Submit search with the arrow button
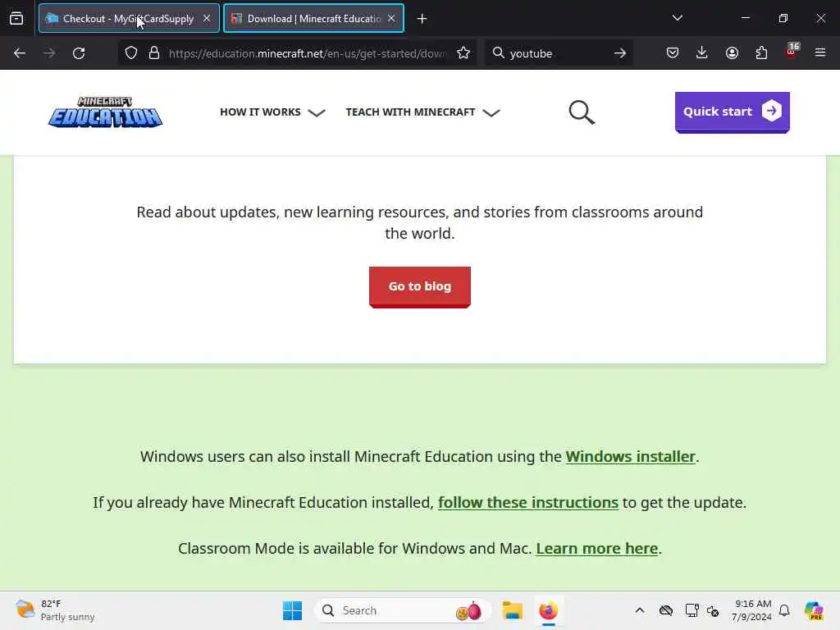Image resolution: width=840 pixels, height=630 pixels. pos(620,53)
